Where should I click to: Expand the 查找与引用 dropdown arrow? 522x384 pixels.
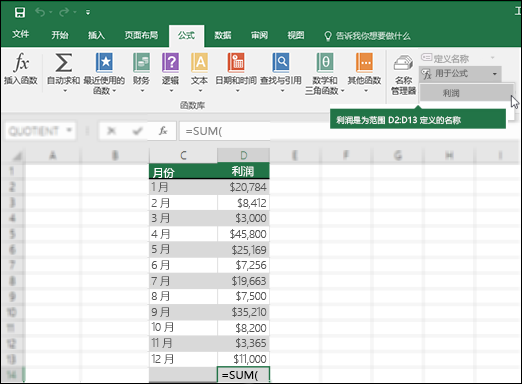click(x=282, y=90)
